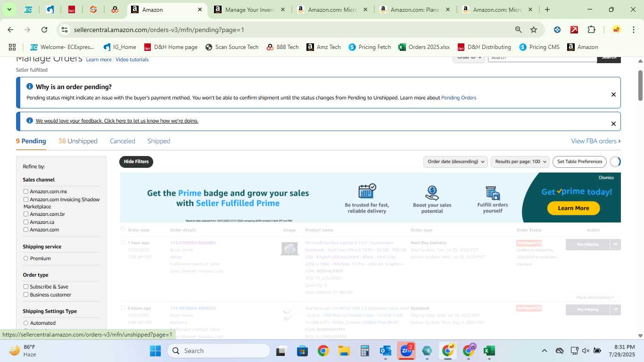The width and height of the screenshot is (644, 362).
Task: Open the Results per page dropdown
Action: tap(520, 162)
